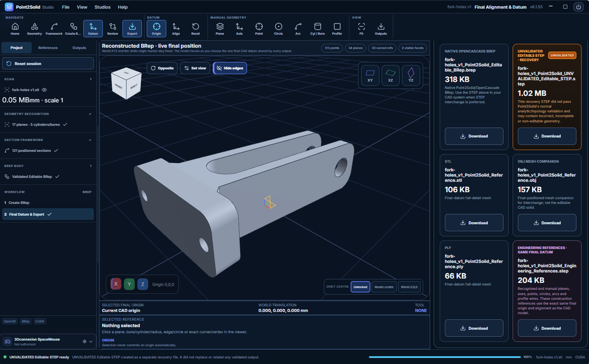The image size is (589, 364).
Task: Download the Engineering References STEP file
Action: pos(547,328)
